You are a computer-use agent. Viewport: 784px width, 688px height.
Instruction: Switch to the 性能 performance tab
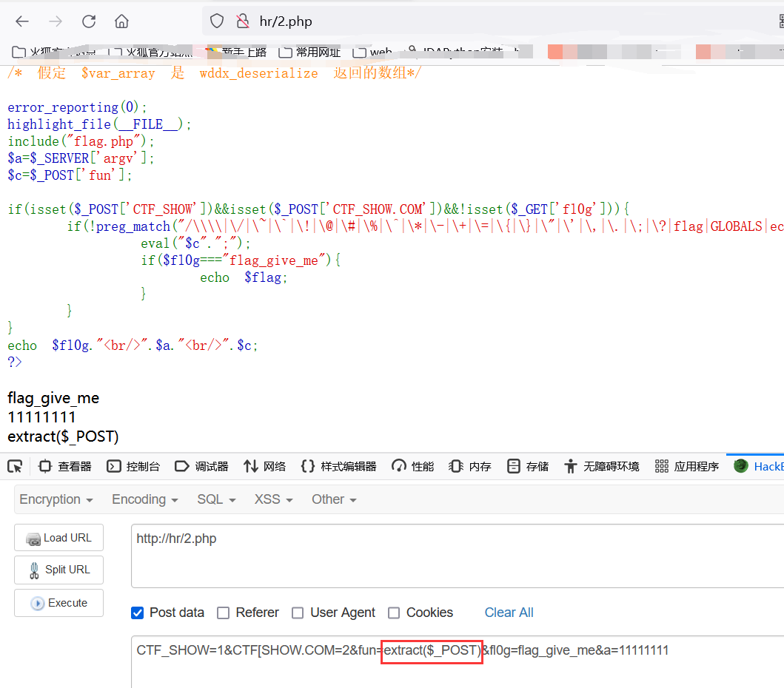click(412, 466)
